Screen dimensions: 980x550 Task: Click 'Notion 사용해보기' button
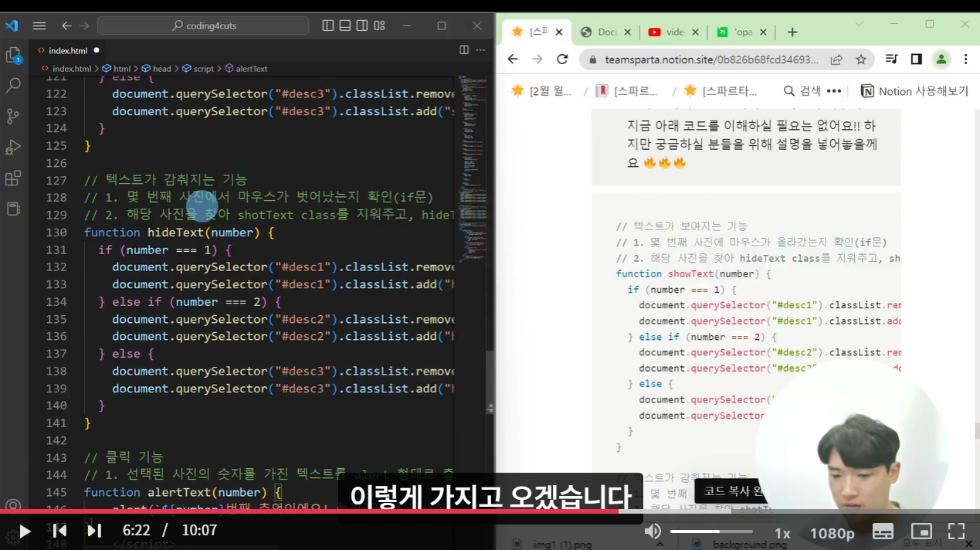pos(914,91)
